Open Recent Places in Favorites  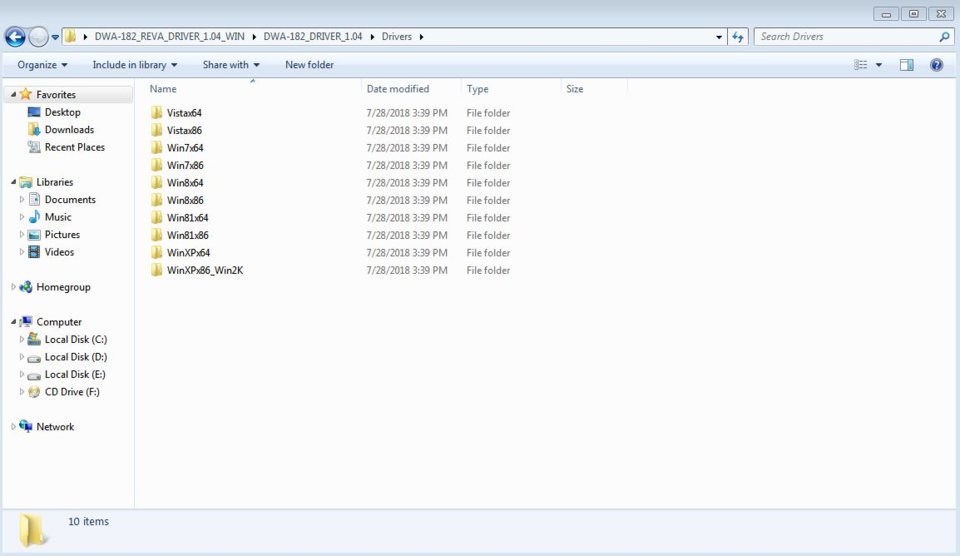pos(74,147)
